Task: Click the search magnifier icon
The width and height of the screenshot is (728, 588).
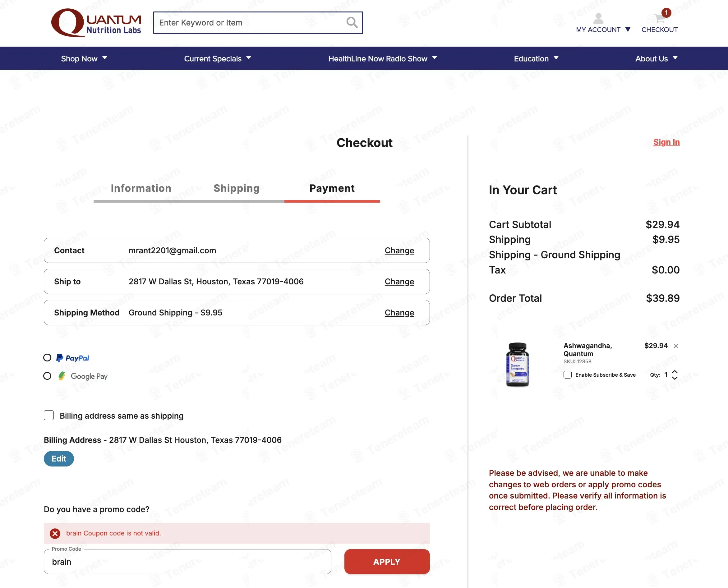Action: pos(352,23)
